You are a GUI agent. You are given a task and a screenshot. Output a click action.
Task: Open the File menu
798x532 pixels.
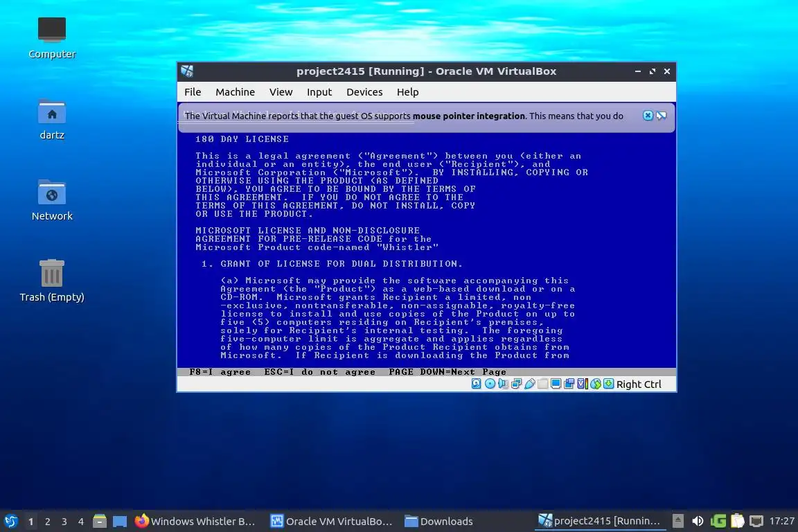pos(193,92)
